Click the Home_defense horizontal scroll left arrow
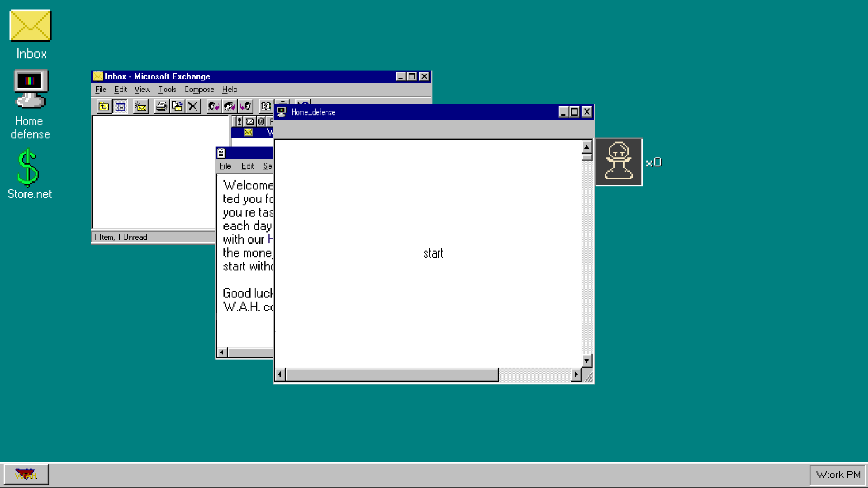The height and width of the screenshot is (488, 868). click(x=280, y=374)
